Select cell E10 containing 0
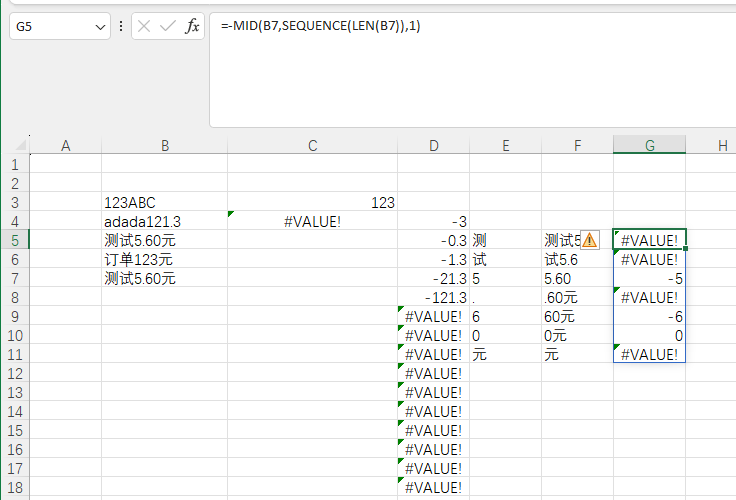This screenshot has height=500, width=736. tap(506, 336)
